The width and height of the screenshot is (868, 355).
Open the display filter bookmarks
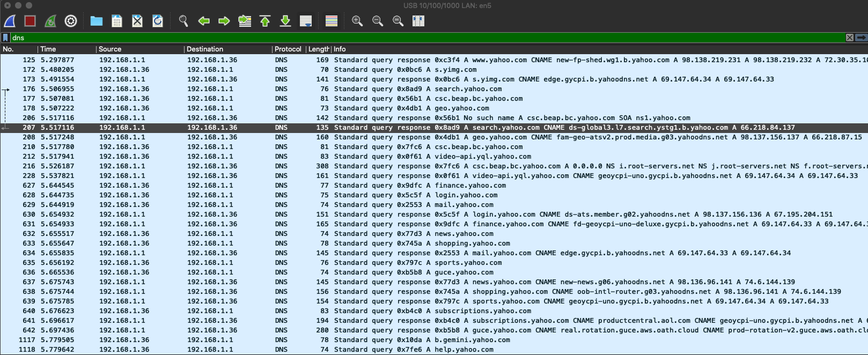[x=5, y=38]
